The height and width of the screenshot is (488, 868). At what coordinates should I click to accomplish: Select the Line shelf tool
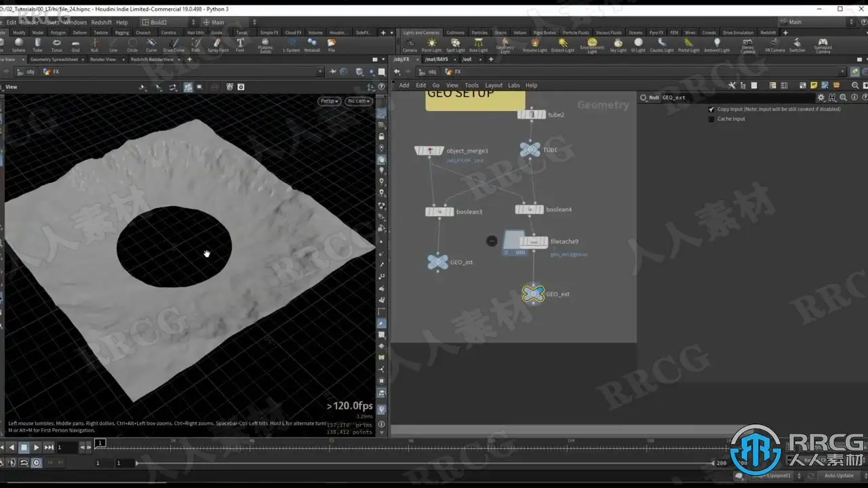click(x=113, y=45)
